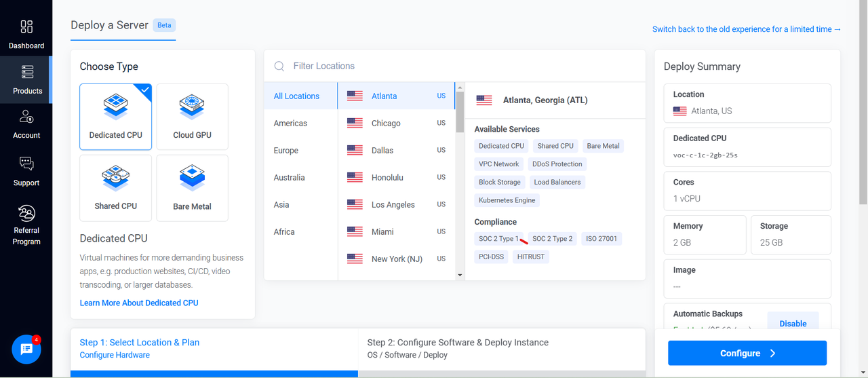This screenshot has height=378, width=868.
Task: Click the VPC Network service tag
Action: click(499, 164)
